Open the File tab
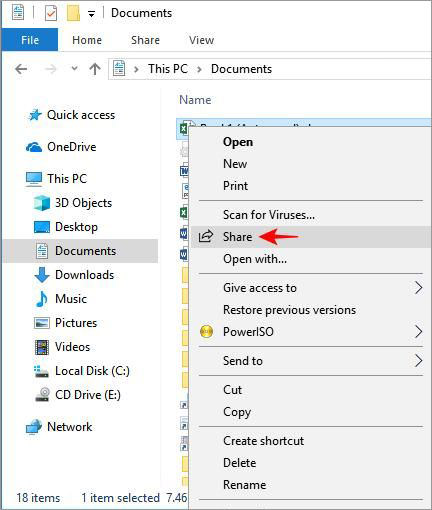Viewport: 432px width, 510px height. point(30,40)
